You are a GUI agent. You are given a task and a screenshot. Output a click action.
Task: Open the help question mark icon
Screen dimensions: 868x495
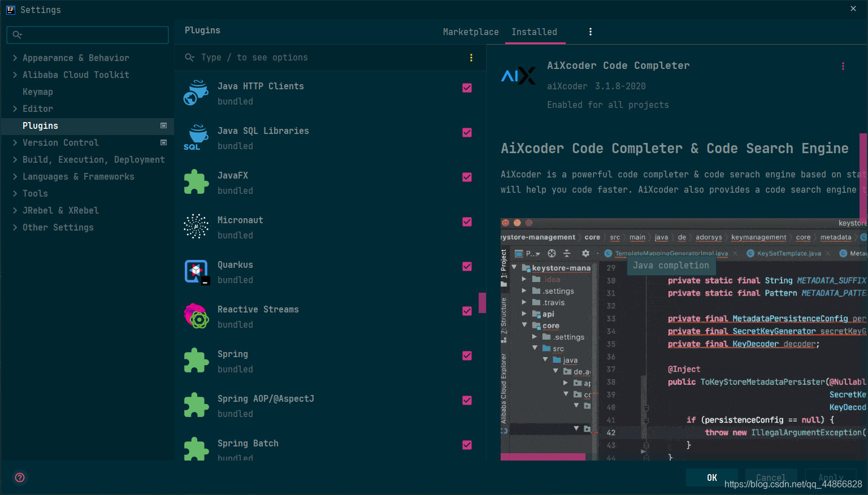(20, 477)
